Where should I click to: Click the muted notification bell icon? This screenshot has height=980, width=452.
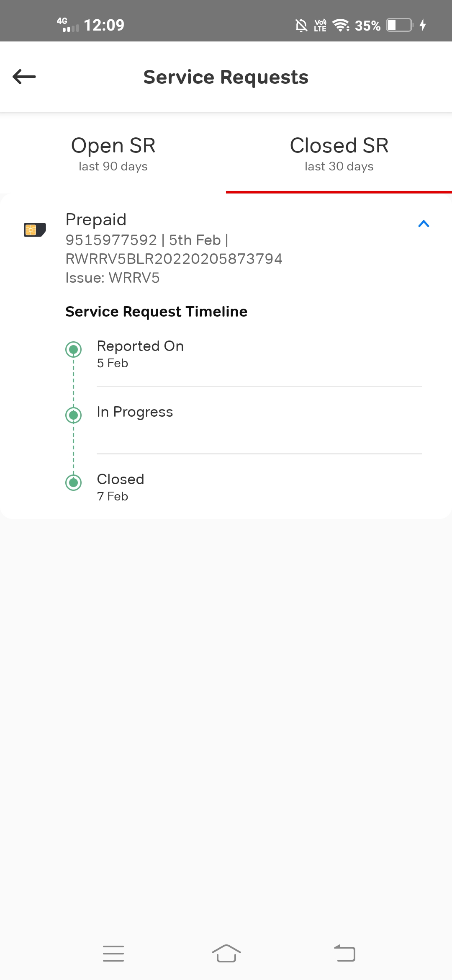click(x=301, y=26)
